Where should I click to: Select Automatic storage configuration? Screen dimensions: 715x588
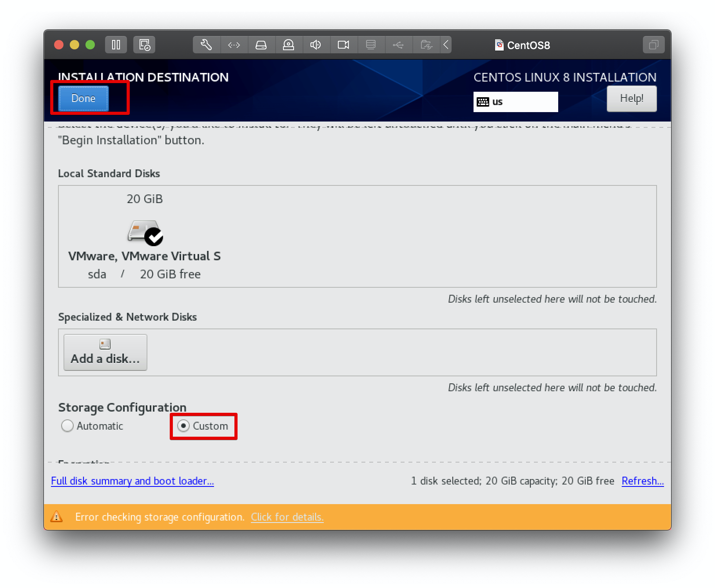92,426
